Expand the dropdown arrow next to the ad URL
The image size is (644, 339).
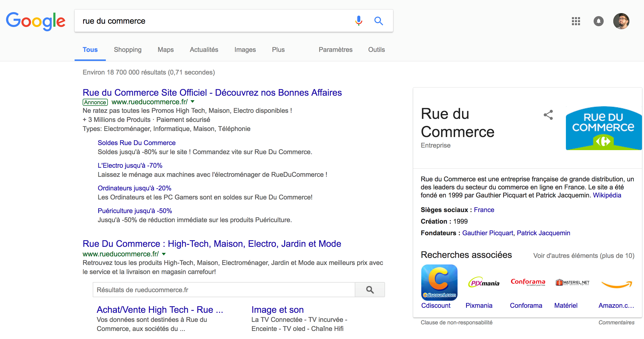pos(192,101)
